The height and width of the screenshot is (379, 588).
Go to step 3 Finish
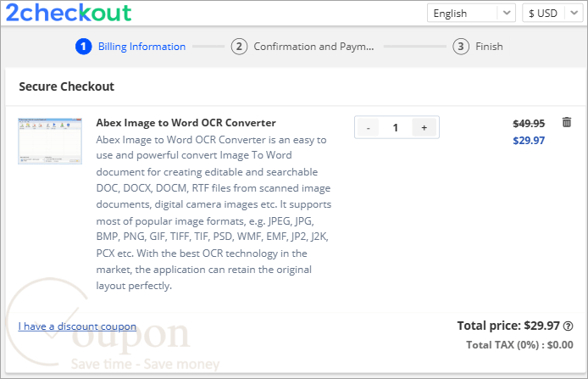click(478, 47)
